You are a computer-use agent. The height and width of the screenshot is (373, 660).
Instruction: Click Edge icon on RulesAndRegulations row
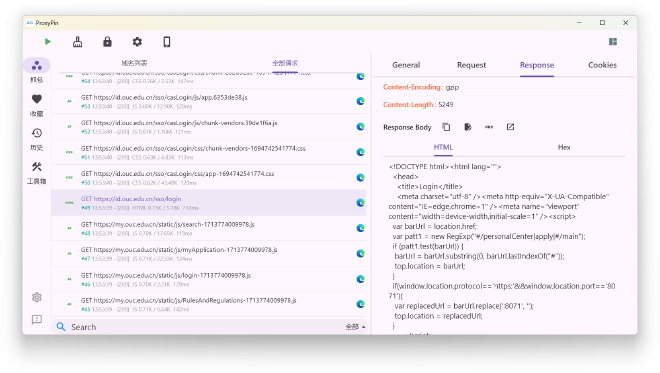pyautogui.click(x=360, y=304)
